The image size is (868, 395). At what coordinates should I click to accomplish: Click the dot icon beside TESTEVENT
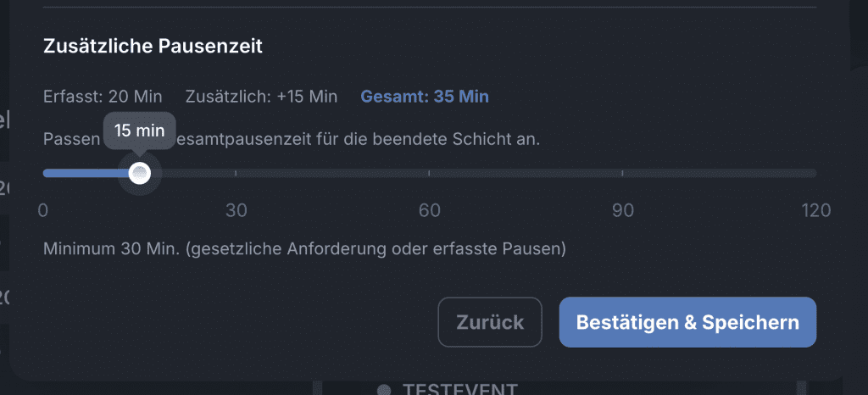point(384,390)
